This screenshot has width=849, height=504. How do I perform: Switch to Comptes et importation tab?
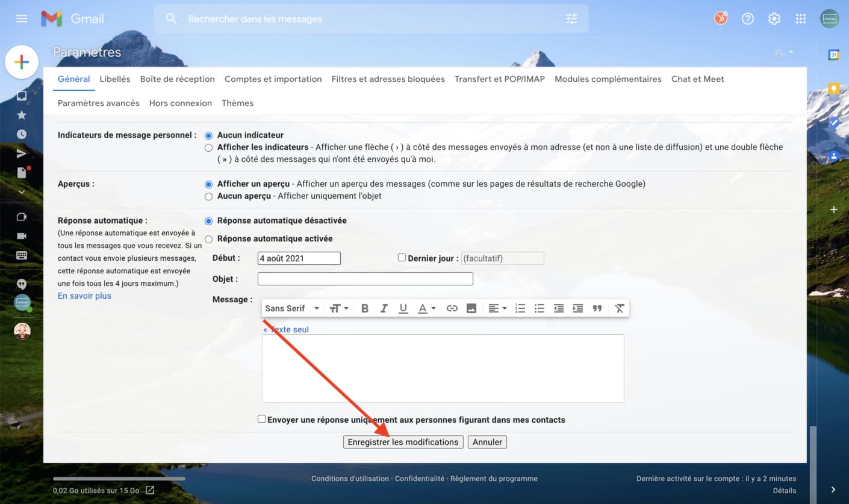tap(273, 79)
